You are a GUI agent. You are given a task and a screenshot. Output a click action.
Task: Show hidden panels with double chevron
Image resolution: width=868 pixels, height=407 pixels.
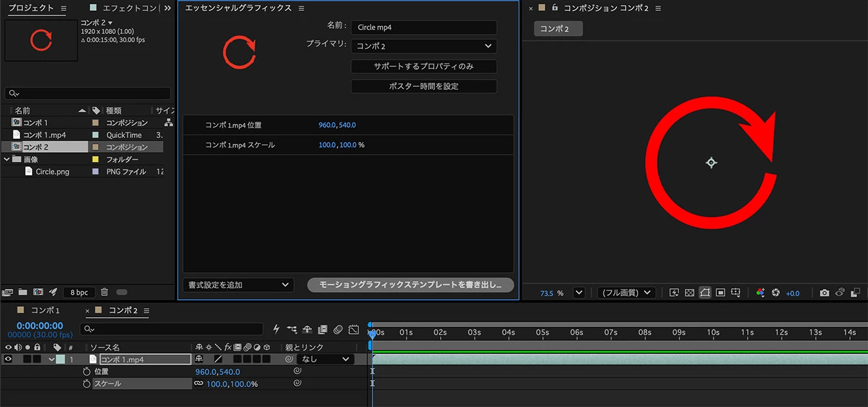pos(167,8)
